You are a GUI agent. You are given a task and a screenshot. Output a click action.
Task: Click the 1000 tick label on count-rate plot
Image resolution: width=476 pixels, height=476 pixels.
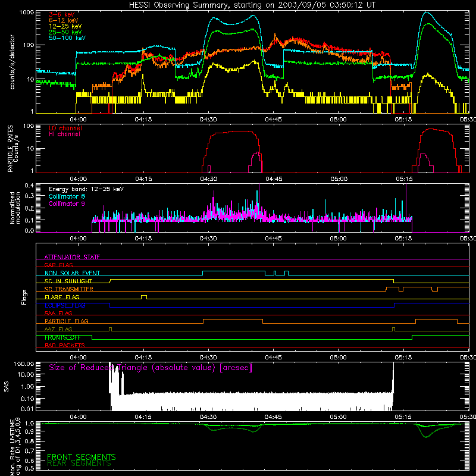point(26,12)
